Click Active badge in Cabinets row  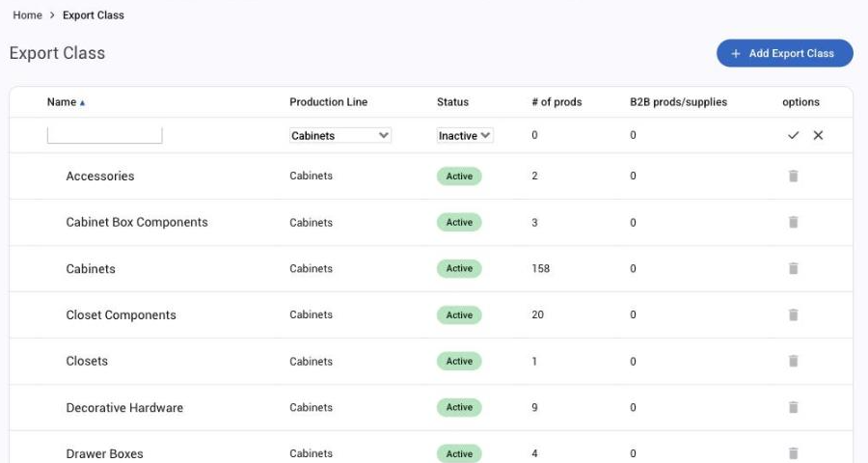click(x=459, y=268)
